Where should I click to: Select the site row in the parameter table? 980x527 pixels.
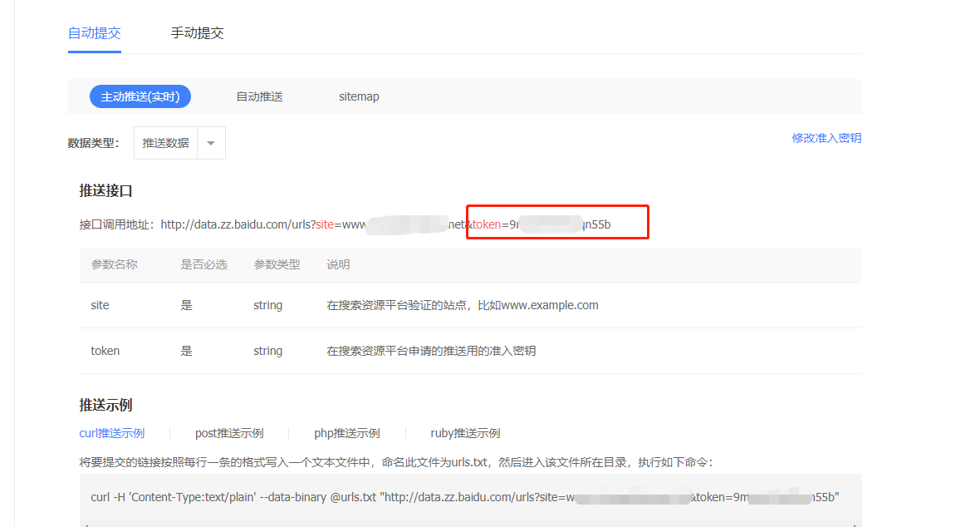[x=470, y=305]
